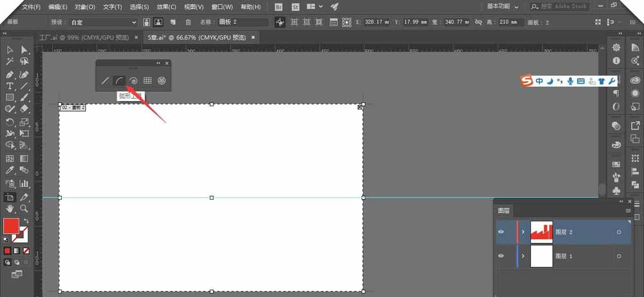Open the 基本功能 workspace dropdown

502,6
